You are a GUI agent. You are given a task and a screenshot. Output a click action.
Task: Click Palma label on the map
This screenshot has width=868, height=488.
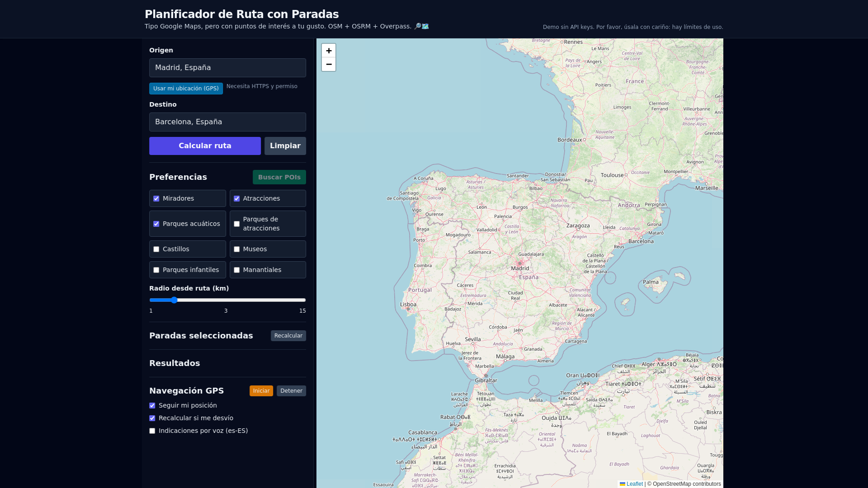click(x=651, y=282)
